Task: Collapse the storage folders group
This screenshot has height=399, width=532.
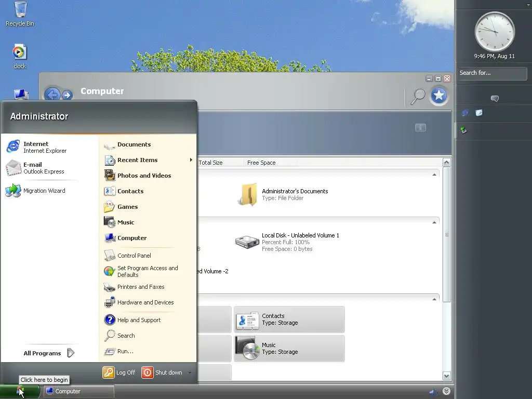Action: 434,299
